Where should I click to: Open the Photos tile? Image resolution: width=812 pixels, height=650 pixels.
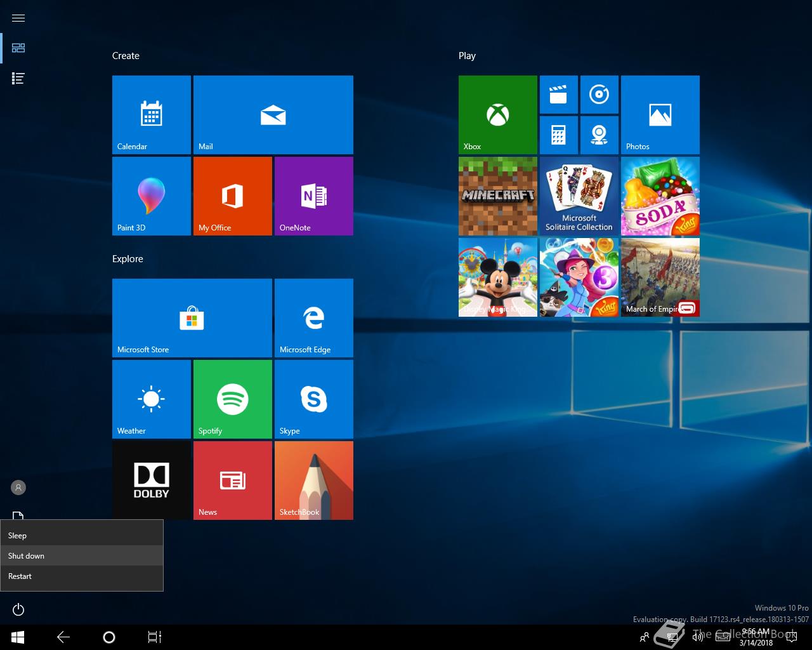coord(660,115)
